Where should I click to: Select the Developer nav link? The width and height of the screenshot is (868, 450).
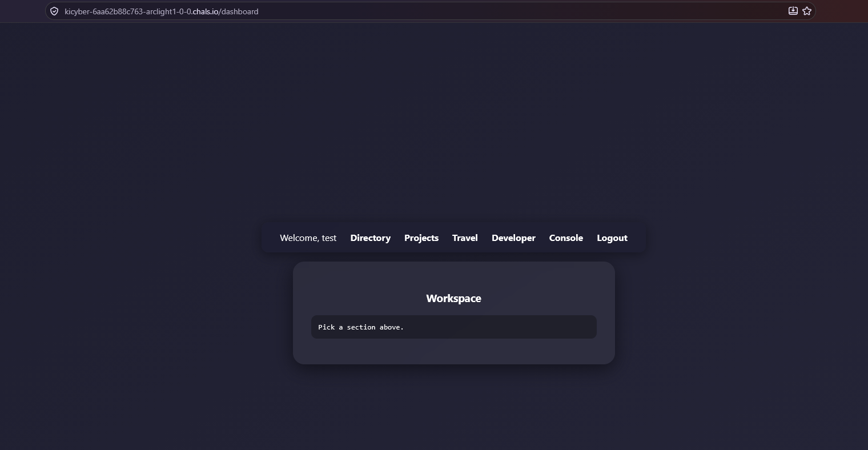[x=513, y=238]
